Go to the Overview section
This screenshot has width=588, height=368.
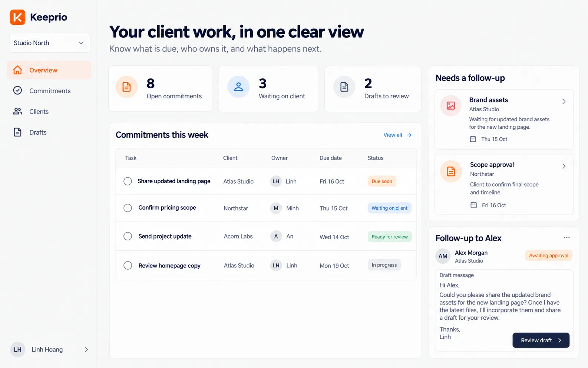click(49, 70)
